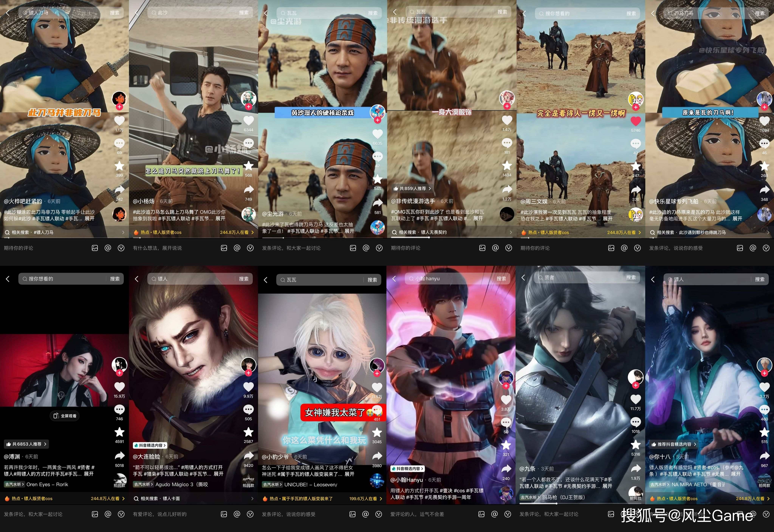Expand @尘光游 caption with "展开"

[x=349, y=231]
